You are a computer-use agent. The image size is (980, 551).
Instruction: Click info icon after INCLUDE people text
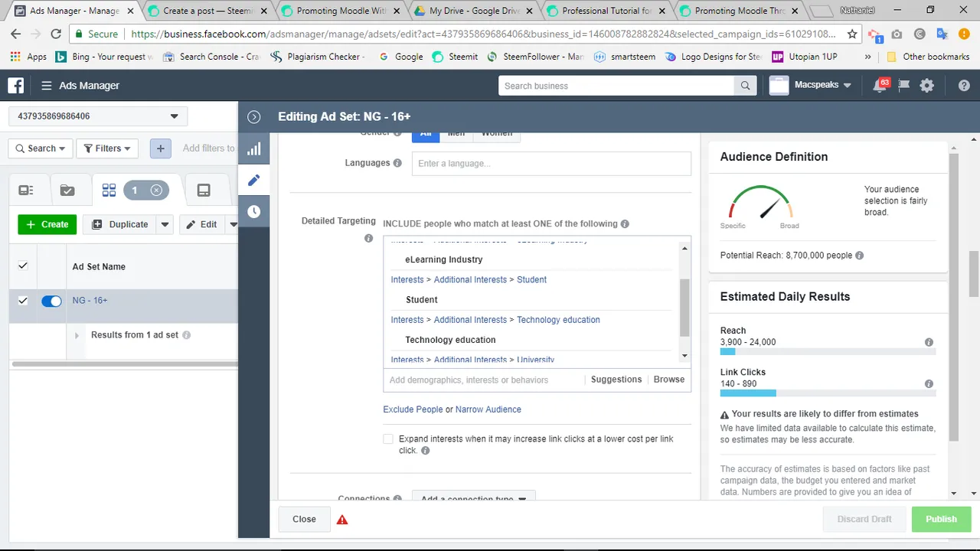click(625, 224)
